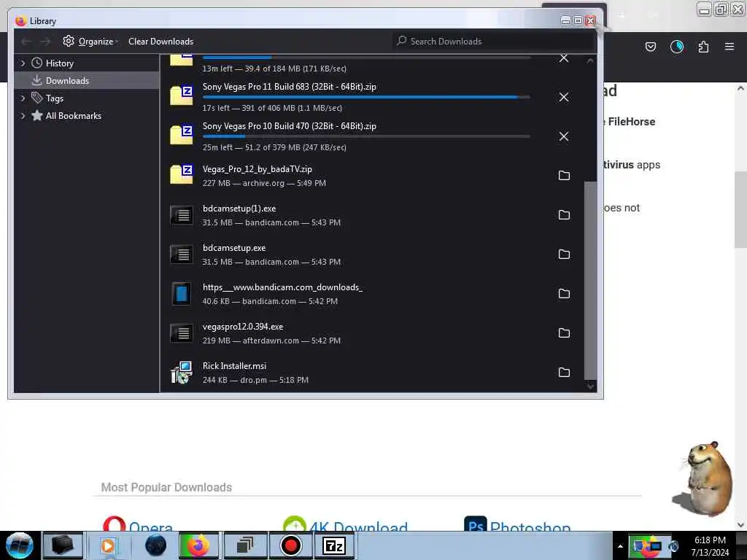
Task: Open 7-Zip from the taskbar
Action: click(x=333, y=545)
